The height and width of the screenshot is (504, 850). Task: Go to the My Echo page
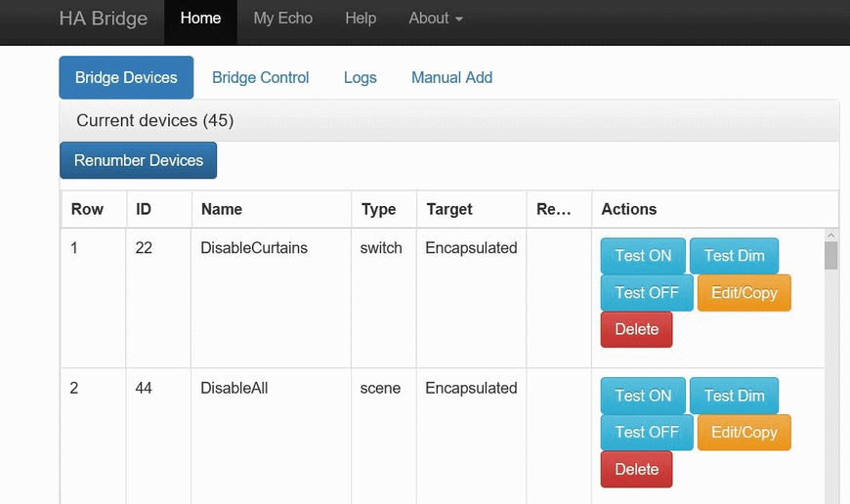[283, 19]
